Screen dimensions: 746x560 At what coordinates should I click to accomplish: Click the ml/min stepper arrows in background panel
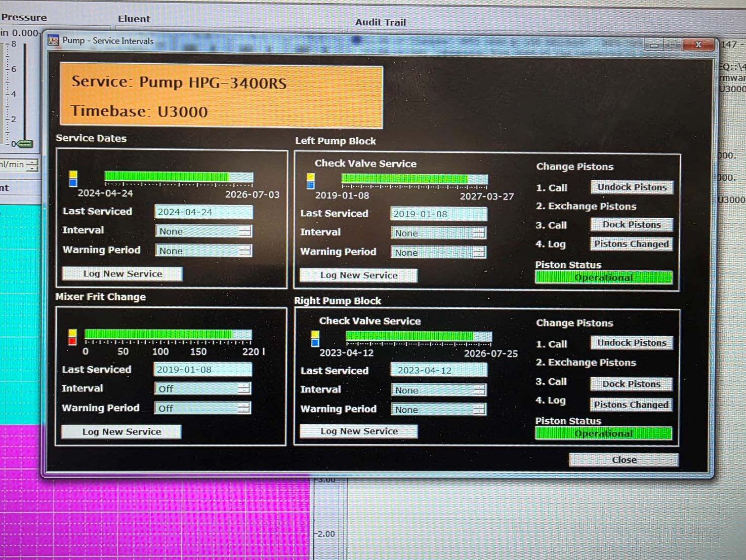[x=32, y=165]
